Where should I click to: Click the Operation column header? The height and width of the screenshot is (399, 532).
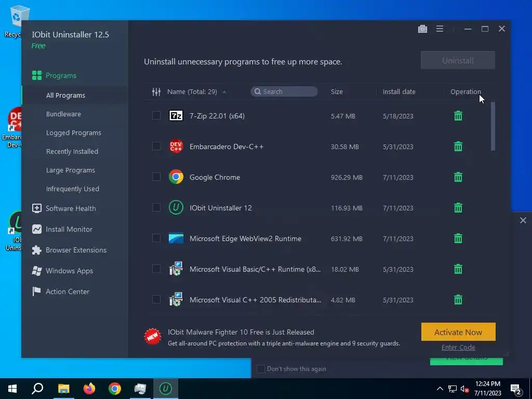coord(465,91)
